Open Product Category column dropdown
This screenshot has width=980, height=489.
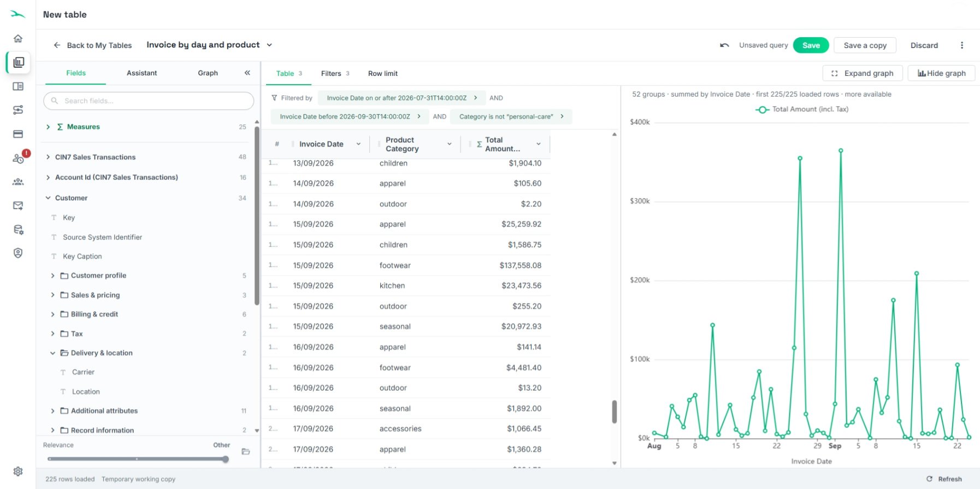[x=450, y=144]
